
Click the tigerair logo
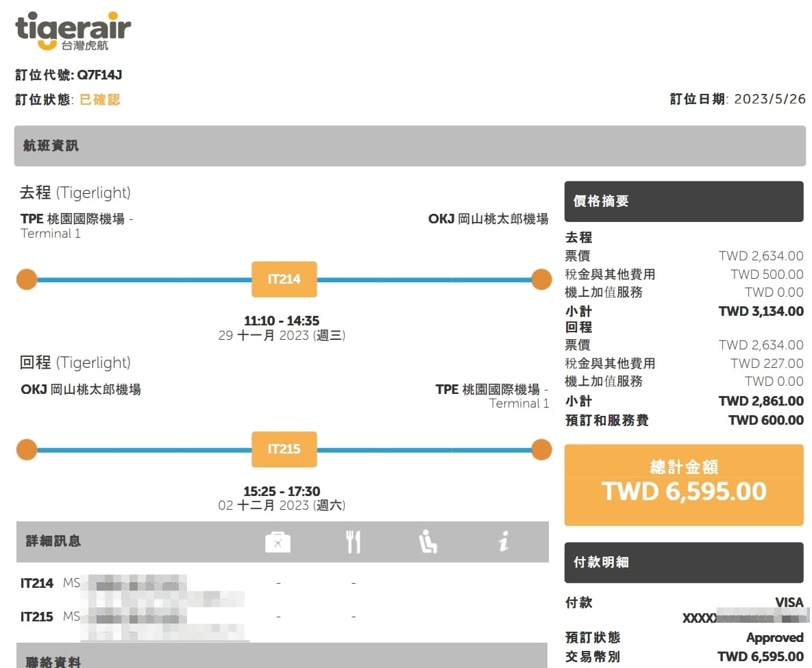click(x=73, y=31)
